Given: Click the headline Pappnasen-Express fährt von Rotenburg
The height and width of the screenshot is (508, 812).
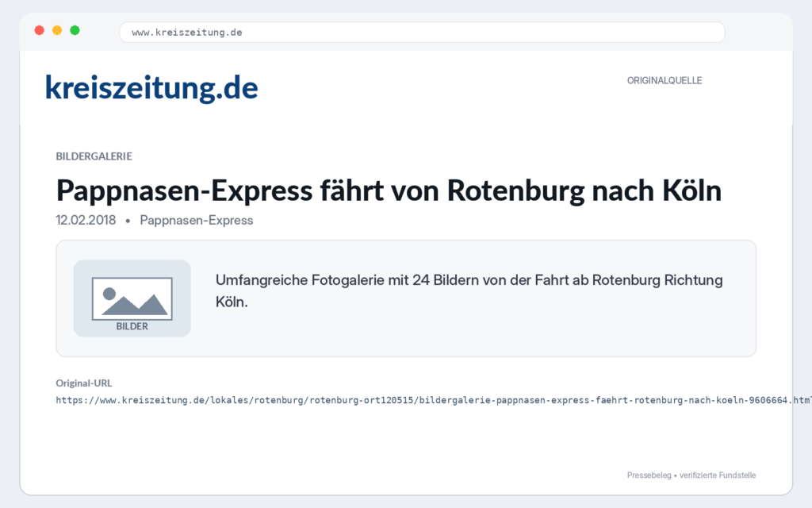Looking at the screenshot, I should coord(389,190).
